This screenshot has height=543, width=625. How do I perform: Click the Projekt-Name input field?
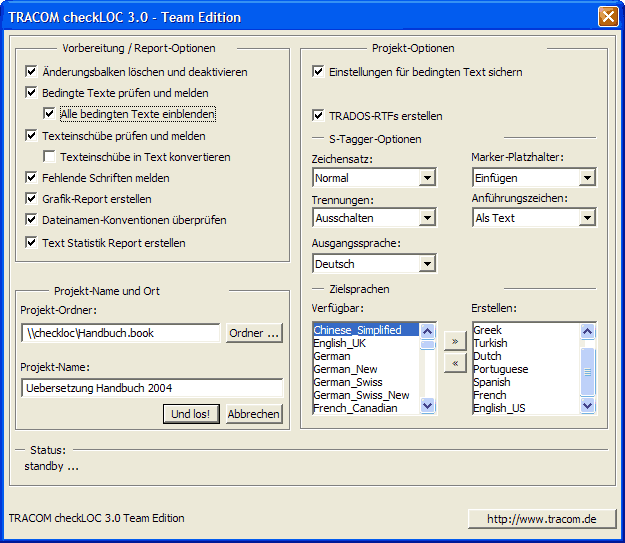(151, 388)
